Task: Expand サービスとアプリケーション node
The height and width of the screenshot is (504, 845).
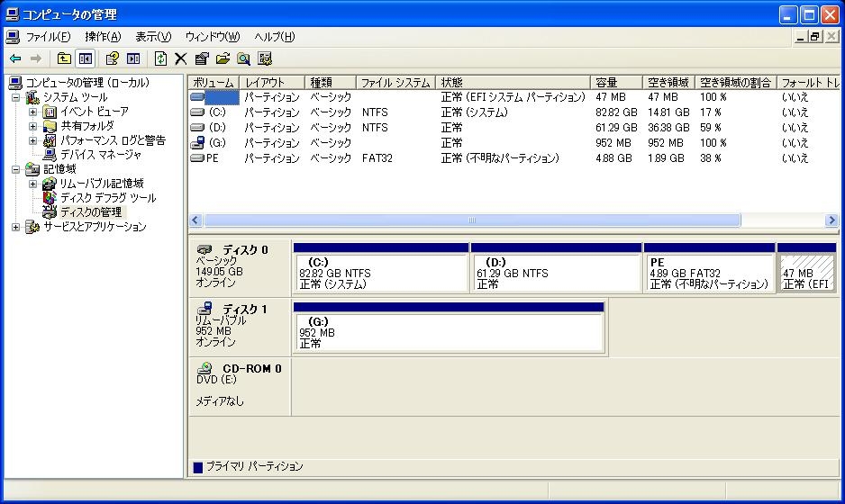Action: pyautogui.click(x=15, y=227)
